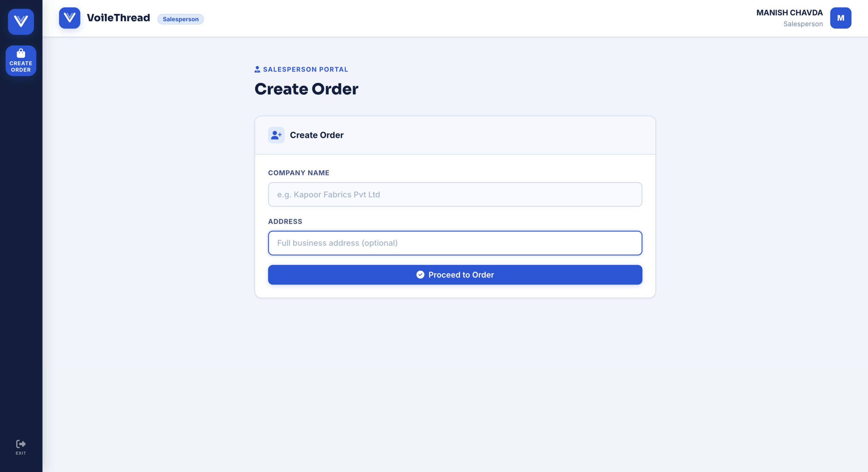868x472 pixels.
Task: Click the VoileThread logo in the sidebar
Action: 21,22
